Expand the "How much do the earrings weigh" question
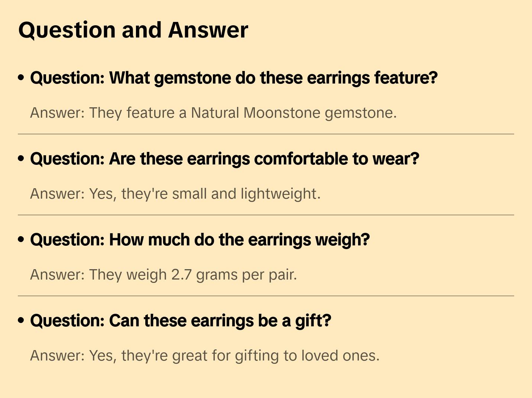Image resolution: width=532 pixels, height=398 pixels. click(x=200, y=240)
